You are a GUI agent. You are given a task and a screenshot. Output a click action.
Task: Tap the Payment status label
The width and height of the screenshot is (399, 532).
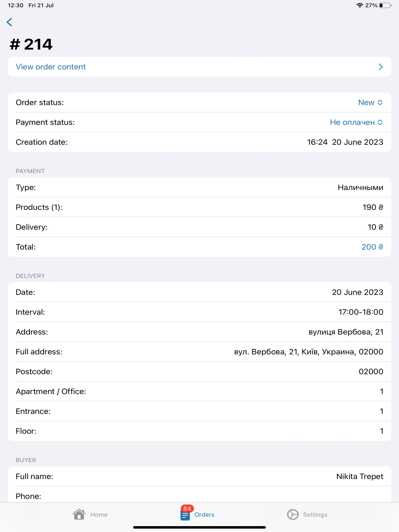tap(45, 122)
